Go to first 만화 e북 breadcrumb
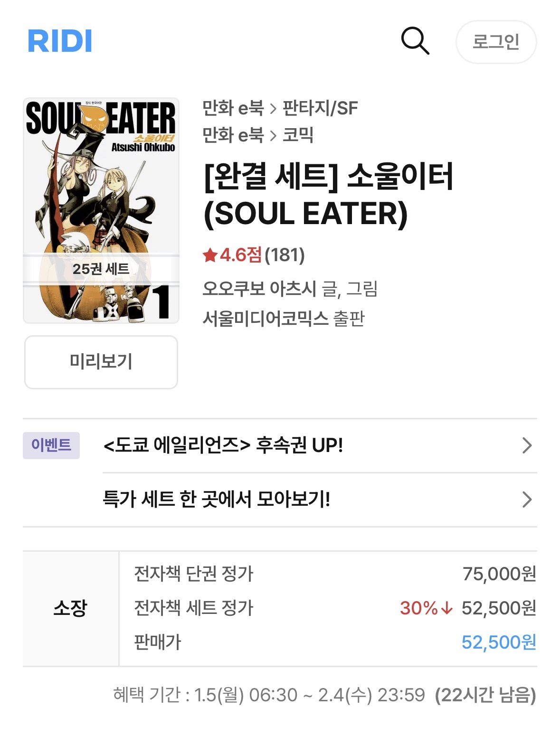Screen dimensions: 560x735 (x=233, y=108)
